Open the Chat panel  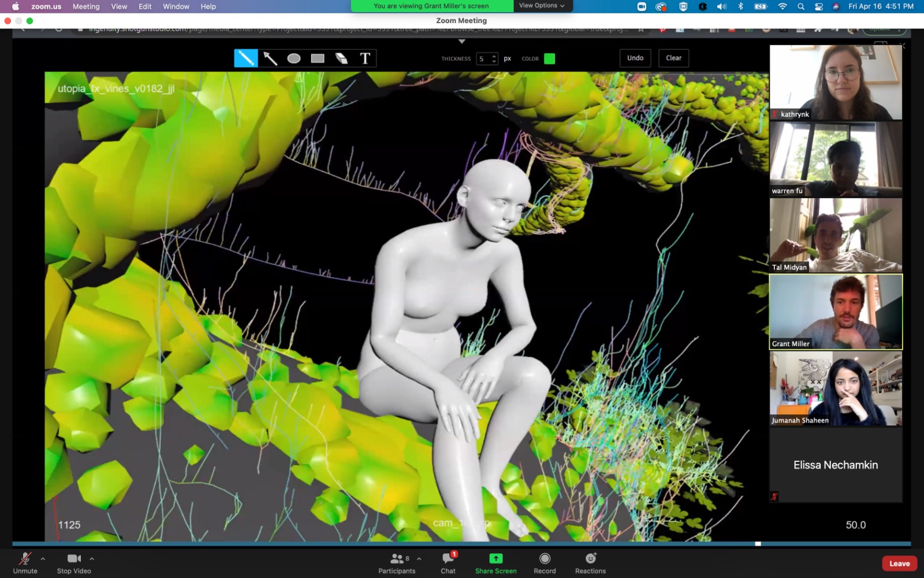pos(448,562)
